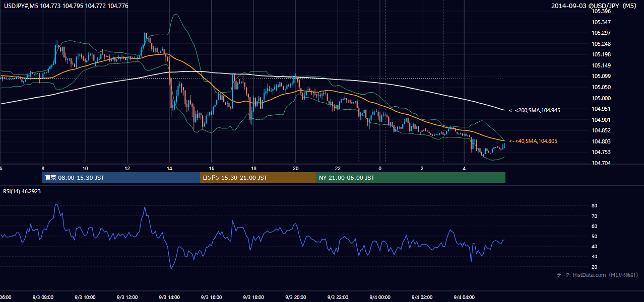Click the 9/3 22:00 time axis label
This screenshot has width=644, height=302.
click(x=338, y=297)
